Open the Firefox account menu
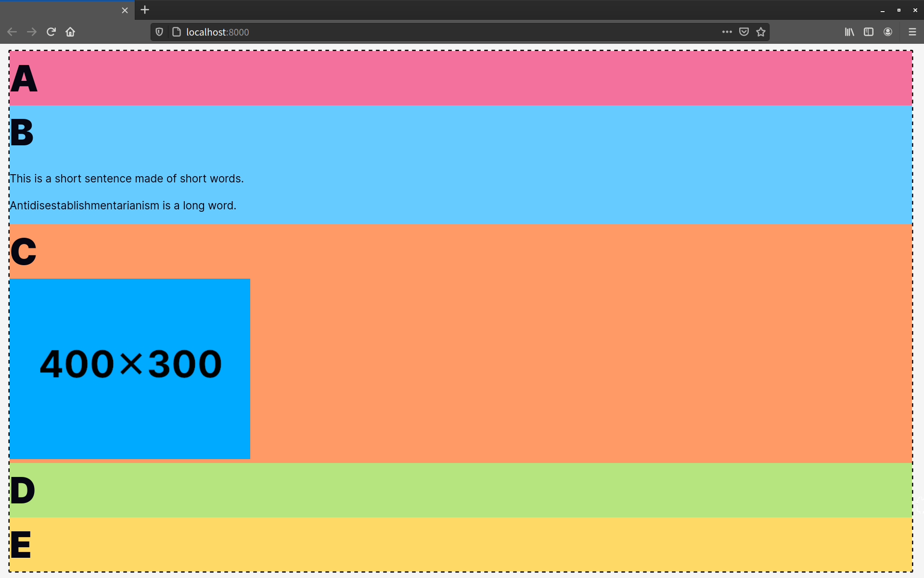Image resolution: width=924 pixels, height=578 pixels. point(888,32)
